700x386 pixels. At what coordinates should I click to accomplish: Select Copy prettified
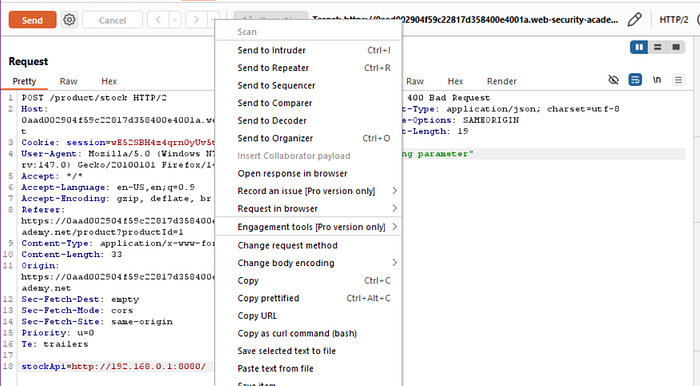point(308,298)
